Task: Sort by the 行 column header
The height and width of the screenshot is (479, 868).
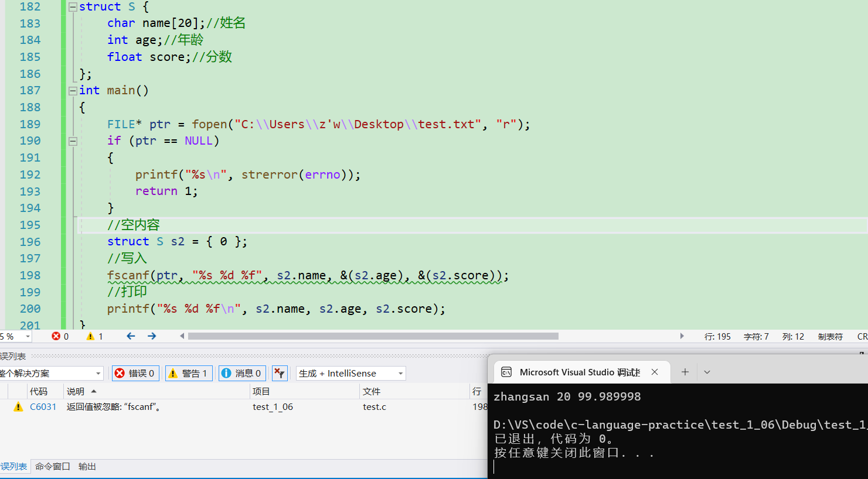Action: coord(477,392)
